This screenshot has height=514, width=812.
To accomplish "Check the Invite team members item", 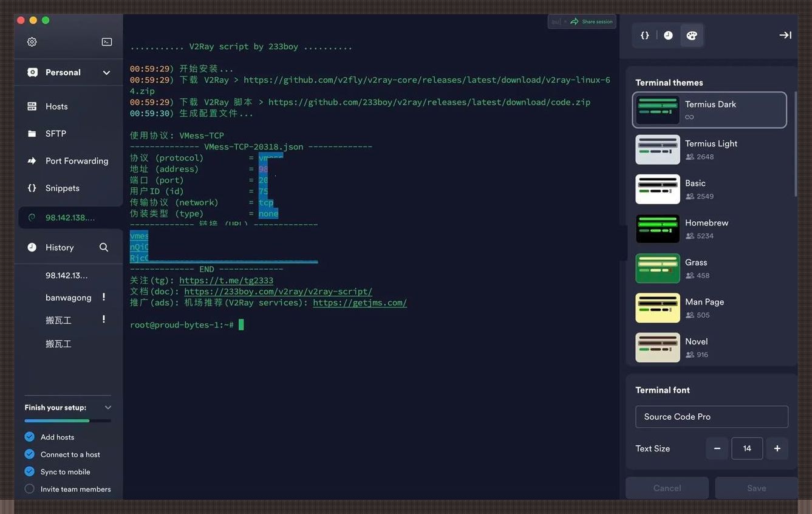I will 29,489.
